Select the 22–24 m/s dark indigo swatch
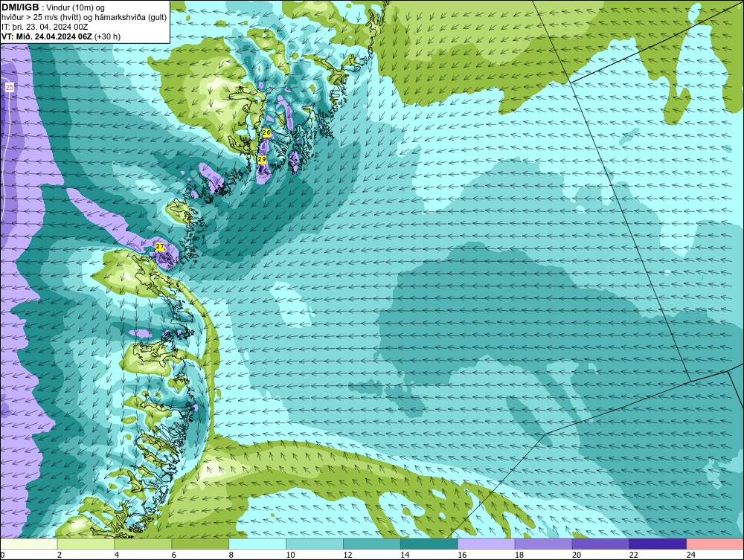The image size is (744, 560). 658,544
